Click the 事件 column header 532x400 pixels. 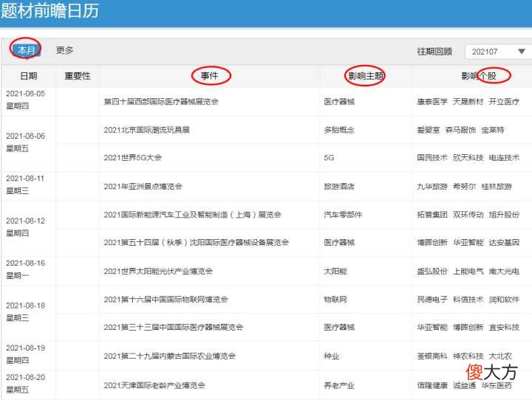pyautogui.click(x=209, y=75)
